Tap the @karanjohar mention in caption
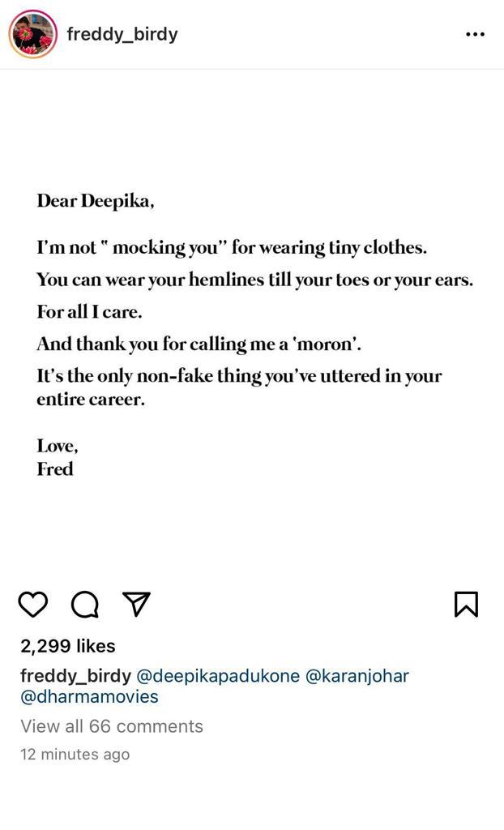The image size is (504, 830). tap(357, 676)
